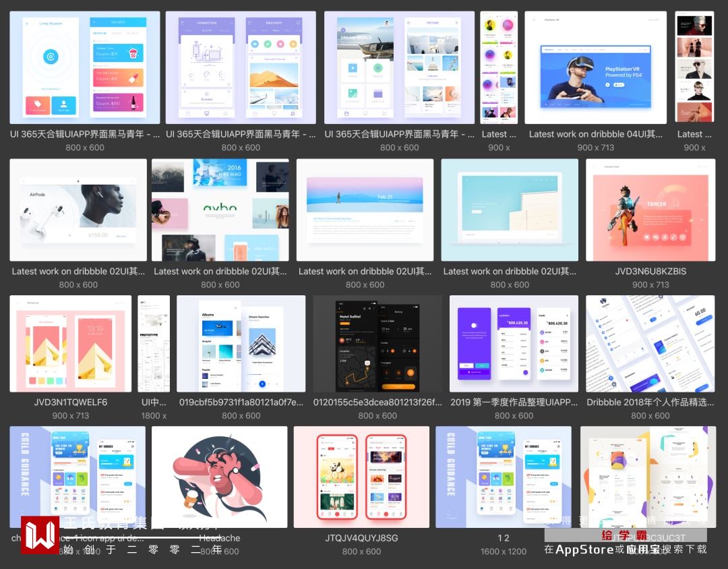Image resolution: width=728 pixels, height=569 pixels.
Task: Open the teal laptop mockup thumbnail
Action: point(510,210)
